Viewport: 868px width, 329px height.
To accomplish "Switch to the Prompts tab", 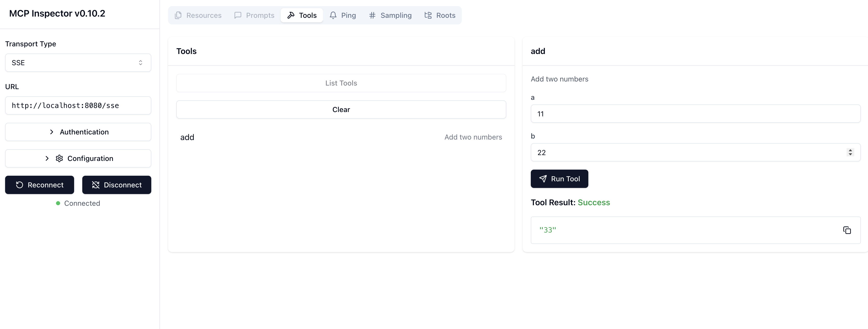I will pos(254,15).
